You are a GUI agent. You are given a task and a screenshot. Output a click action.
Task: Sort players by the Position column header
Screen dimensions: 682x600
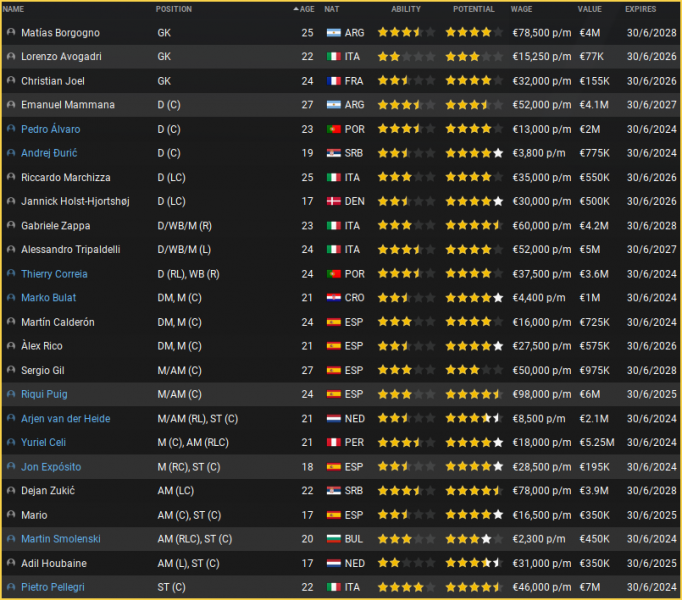[174, 9]
